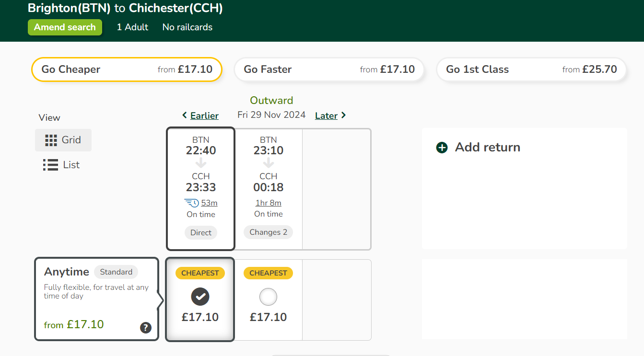Viewport: 644px width, 356px height.
Task: Click the List view icon
Action: click(50, 165)
